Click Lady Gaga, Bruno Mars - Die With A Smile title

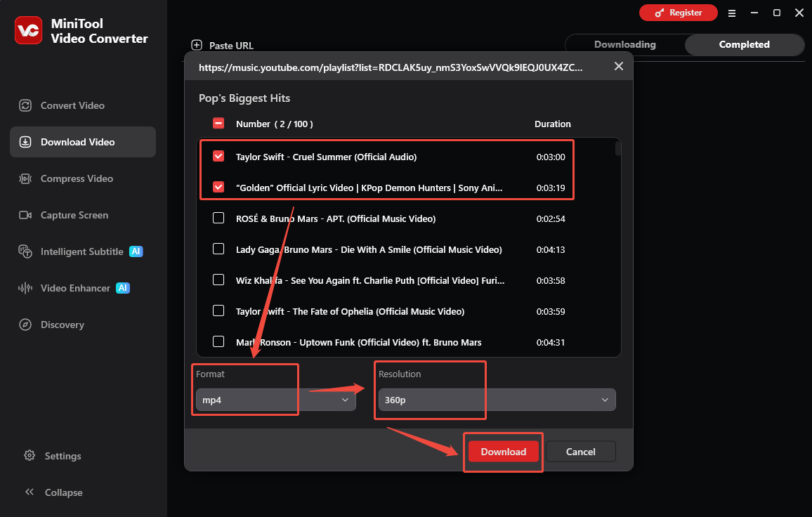click(369, 249)
